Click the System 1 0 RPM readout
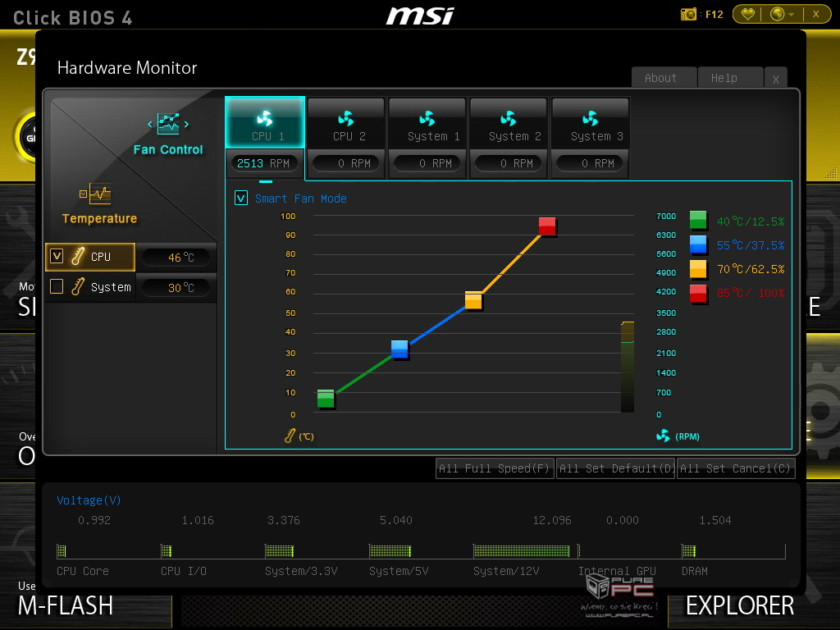This screenshot has height=630, width=840. (427, 163)
